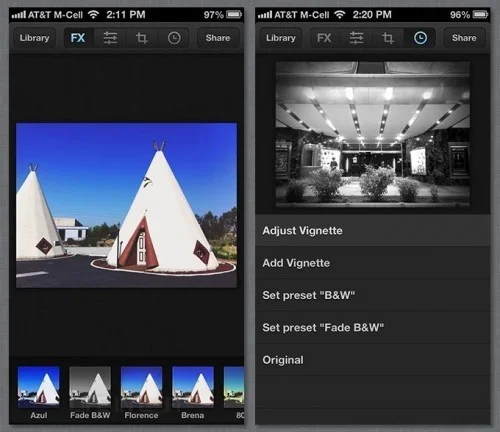The image size is (500, 432).
Task: Select the crop tool in left screen
Action: tap(142, 38)
